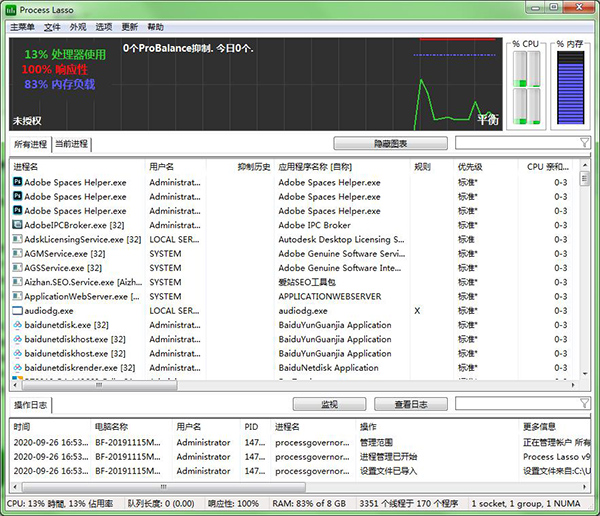Click the AGMService.exe process icon

tap(18, 253)
